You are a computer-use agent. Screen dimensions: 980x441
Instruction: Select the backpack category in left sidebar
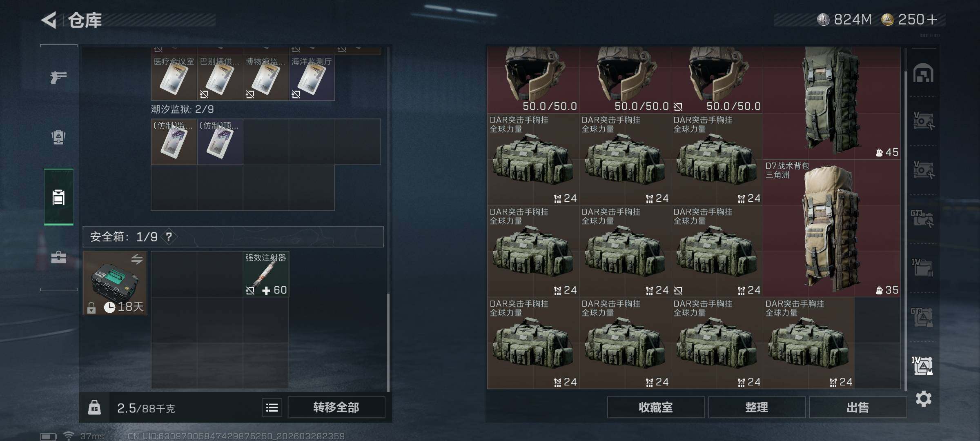click(58, 137)
